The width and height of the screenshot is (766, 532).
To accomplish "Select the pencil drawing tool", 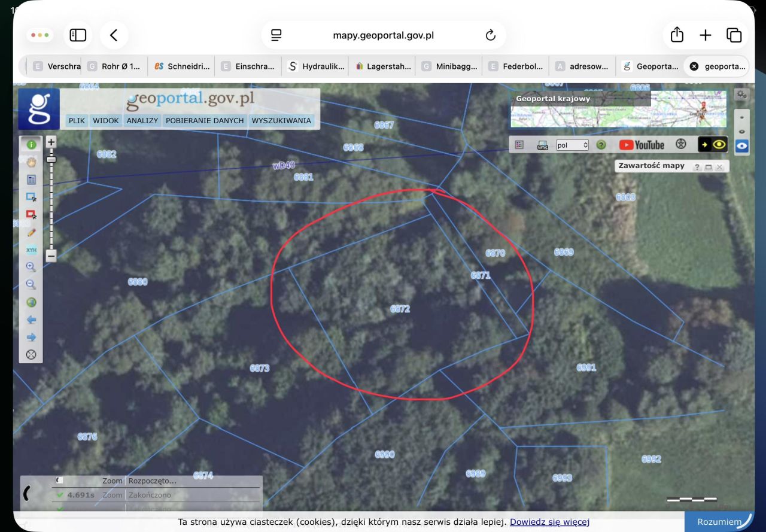I will (x=31, y=232).
